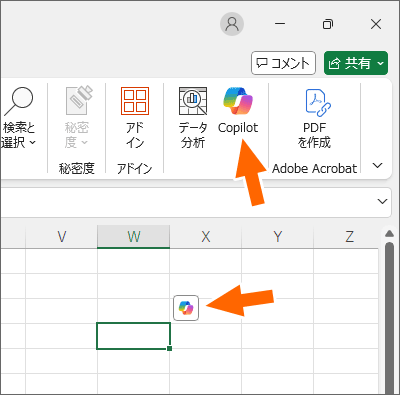Select column V header
The height and width of the screenshot is (395, 400).
pos(62,237)
